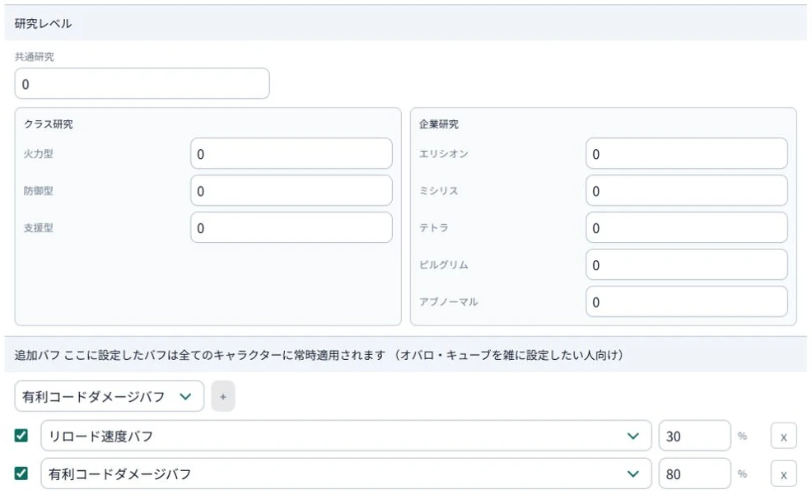Click the エリシオン label

444,153
